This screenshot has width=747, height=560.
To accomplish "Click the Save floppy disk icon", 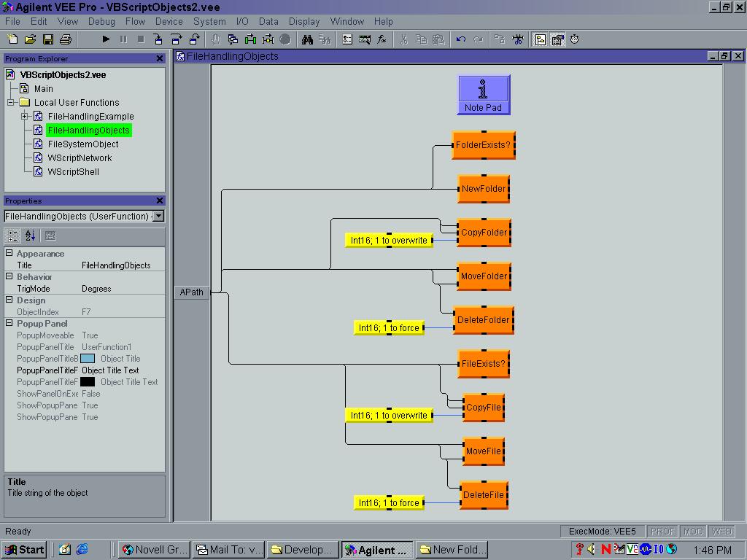I will pyautogui.click(x=48, y=39).
